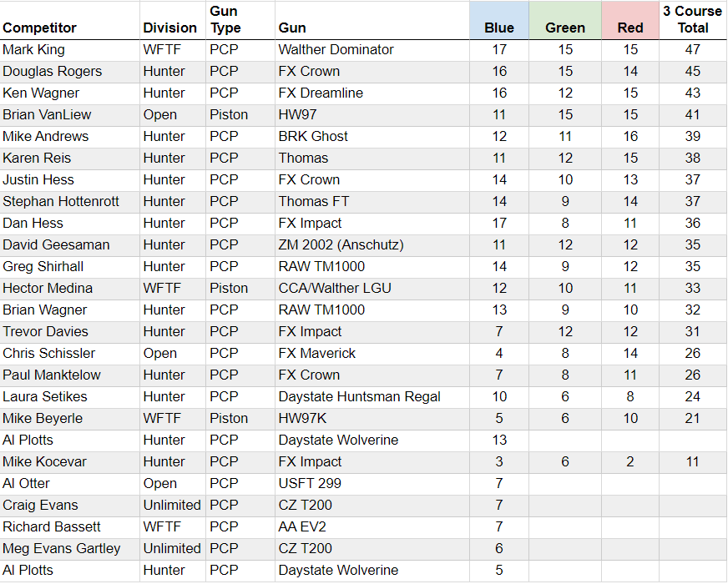Select Douglas Rogers' total of 45

[692, 72]
